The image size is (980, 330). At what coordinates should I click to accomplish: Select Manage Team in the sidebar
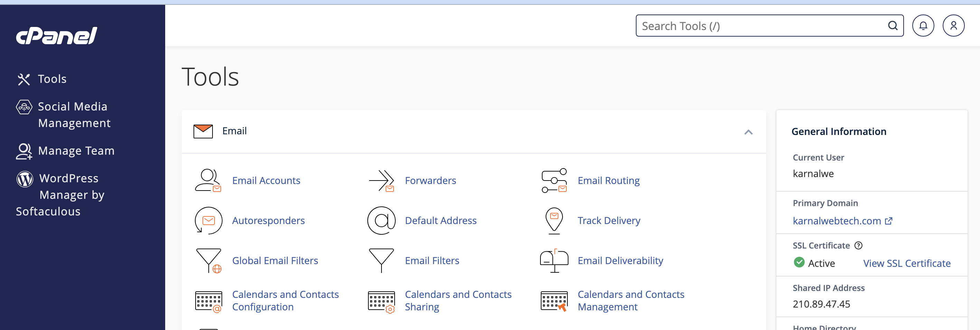tap(76, 151)
